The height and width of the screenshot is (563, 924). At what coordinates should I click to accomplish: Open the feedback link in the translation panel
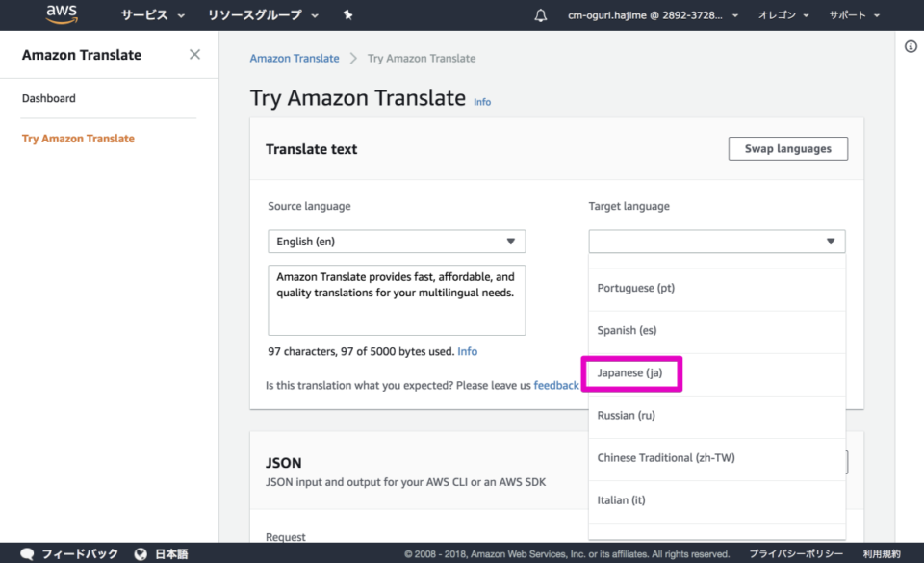click(x=556, y=385)
